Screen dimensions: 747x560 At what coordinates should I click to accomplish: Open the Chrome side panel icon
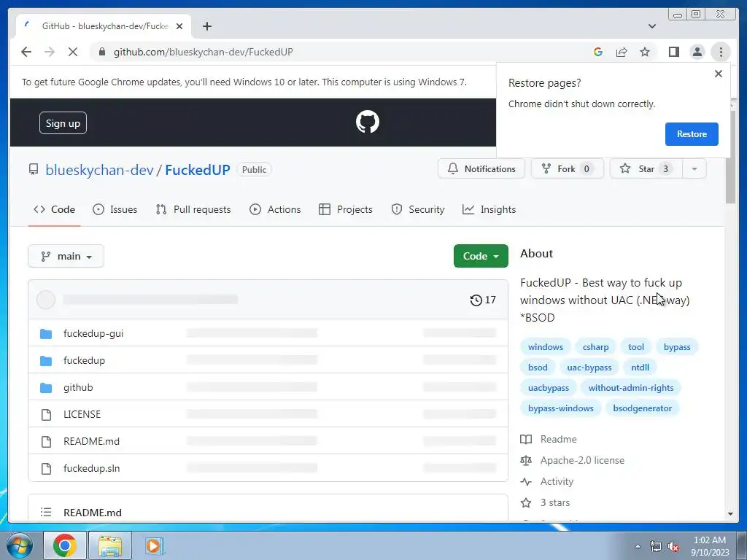click(x=673, y=52)
